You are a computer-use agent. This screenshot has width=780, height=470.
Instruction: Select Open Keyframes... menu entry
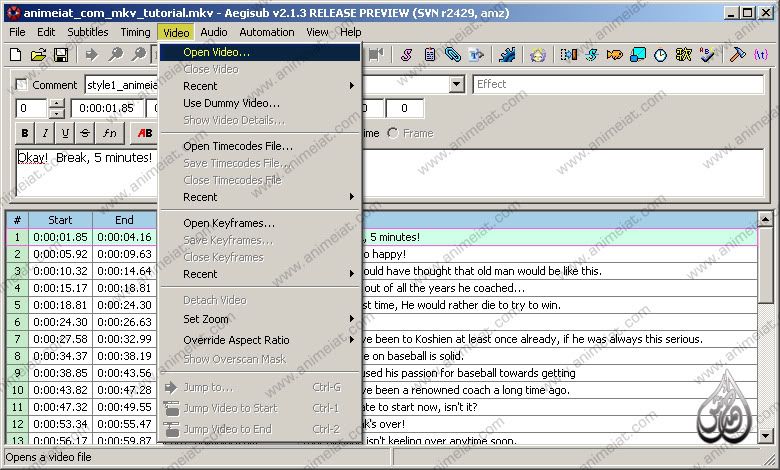[x=260, y=223]
